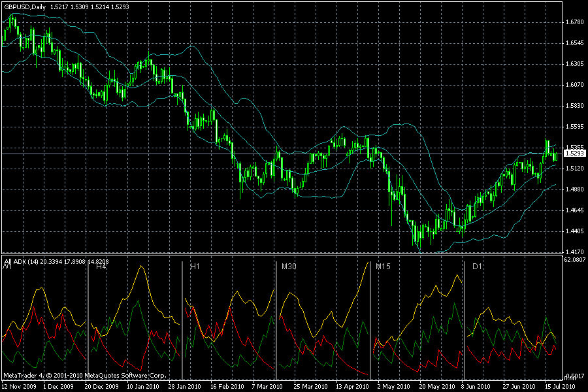588x392 pixels.
Task: Click the M15 timeframe label in the ADX panel
Action: click(x=383, y=267)
